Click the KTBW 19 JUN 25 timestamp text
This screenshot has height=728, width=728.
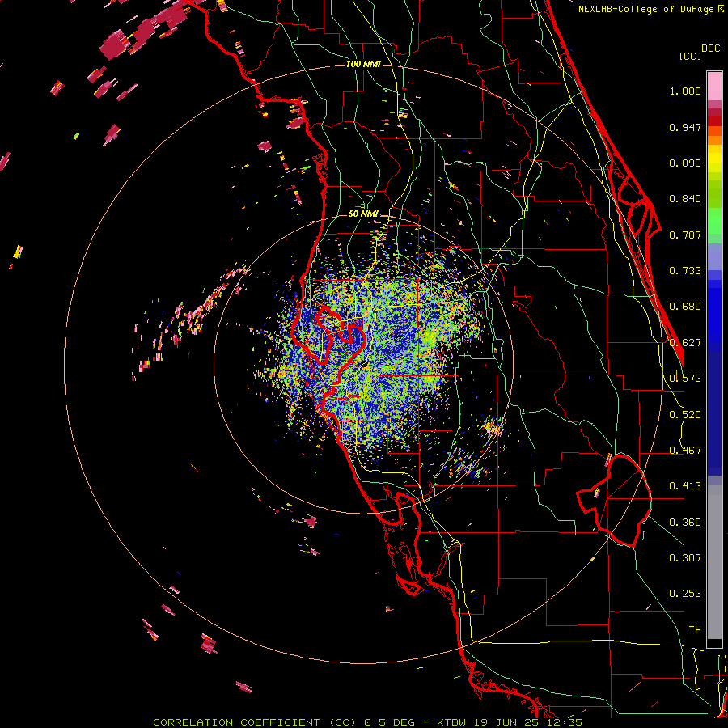[510, 722]
